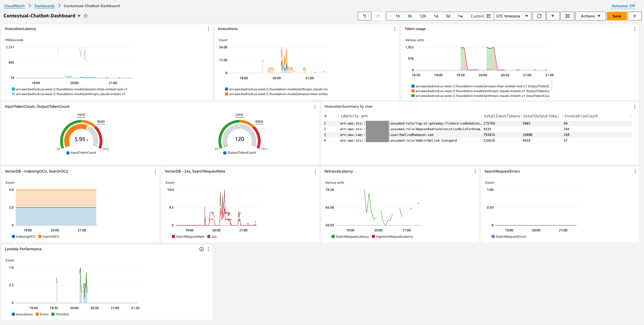Image resolution: width=644 pixels, height=325 pixels.
Task: Undo the last dashboard change
Action: pyautogui.click(x=364, y=16)
